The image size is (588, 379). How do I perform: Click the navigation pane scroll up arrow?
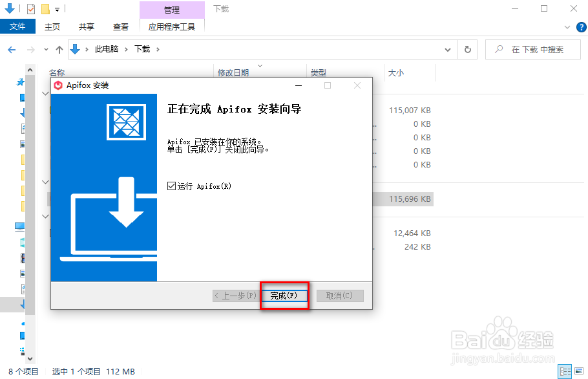pyautogui.click(x=30, y=70)
